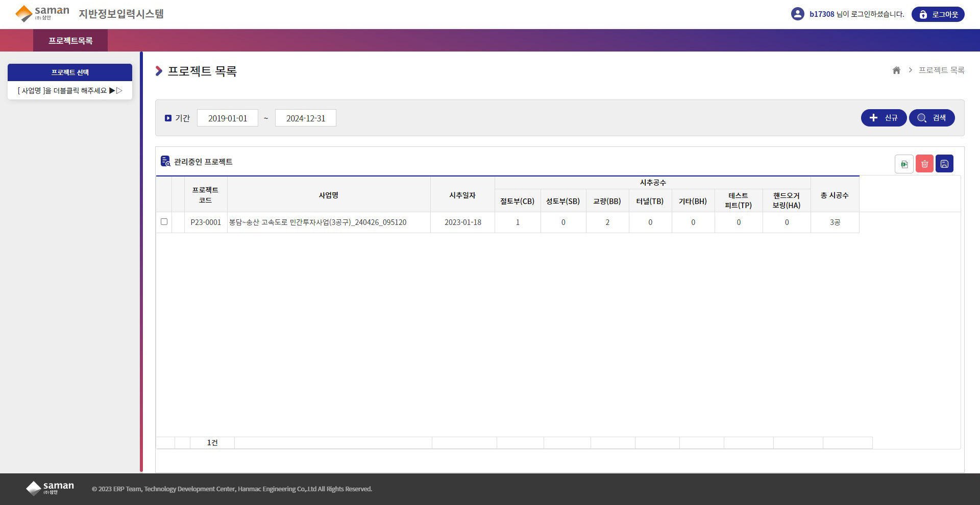Image resolution: width=980 pixels, height=505 pixels.
Task: Click the 시추일자 column header
Action: tap(462, 195)
